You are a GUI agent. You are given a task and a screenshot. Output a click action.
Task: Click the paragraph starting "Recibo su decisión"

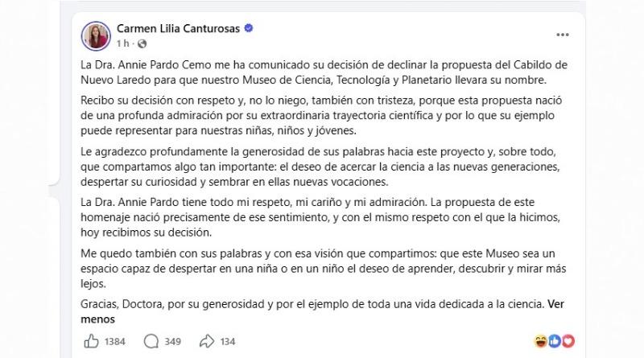coord(321,115)
